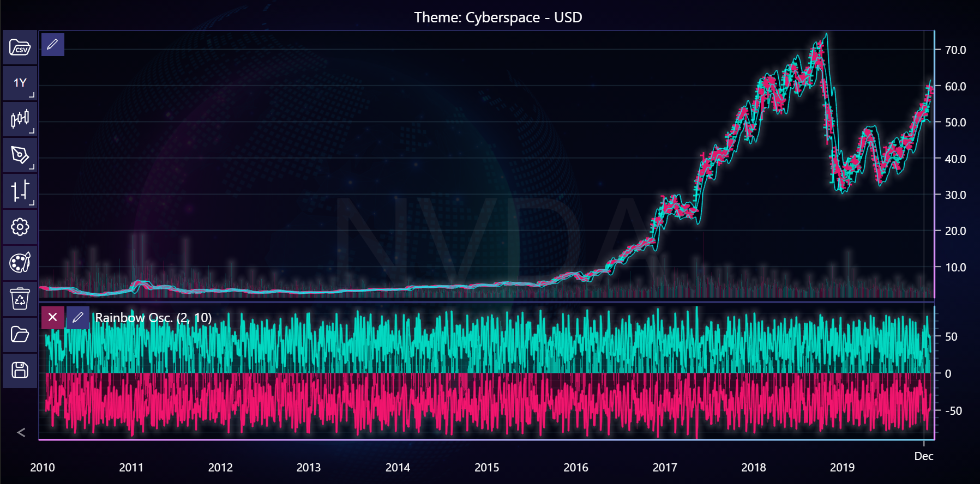The image size is (980, 484).
Task: Click the 30.0 price axis label
Action: pos(955,195)
